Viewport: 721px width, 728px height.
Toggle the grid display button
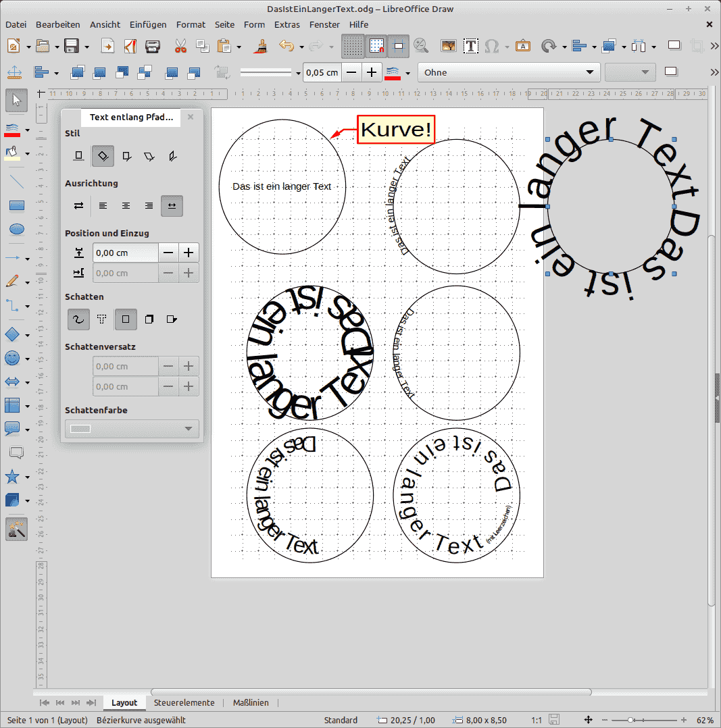[x=351, y=46]
